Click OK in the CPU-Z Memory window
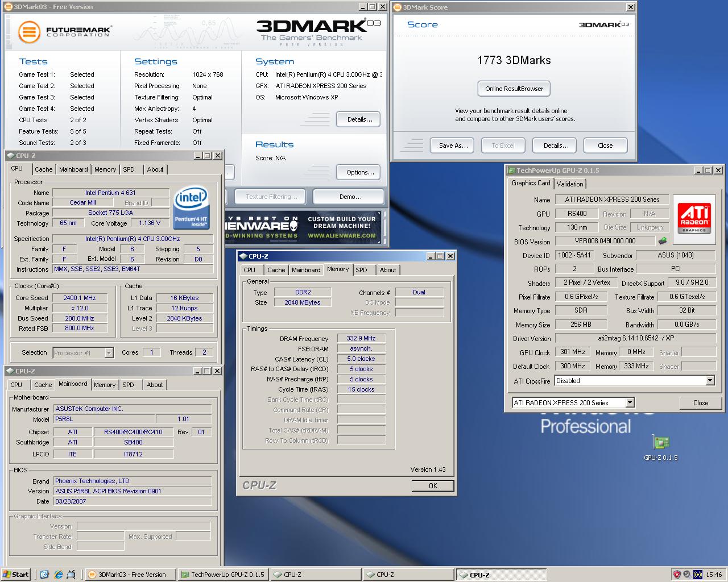The width and height of the screenshot is (728, 582). click(x=433, y=486)
